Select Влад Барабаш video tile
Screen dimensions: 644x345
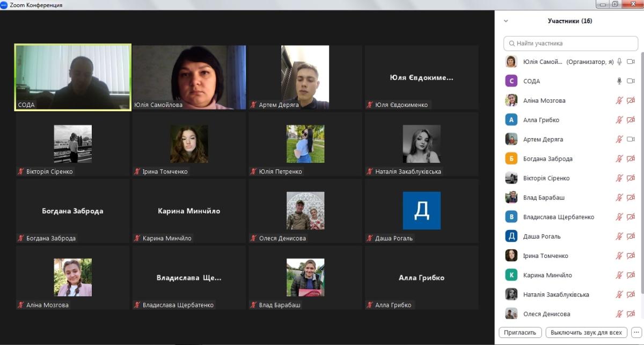[x=305, y=277]
